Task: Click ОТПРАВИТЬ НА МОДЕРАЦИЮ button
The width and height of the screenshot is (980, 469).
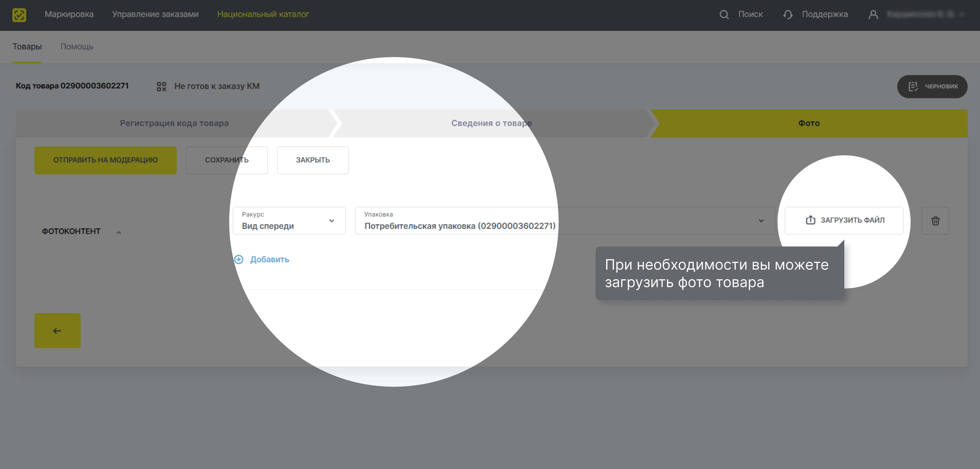Action: tap(105, 160)
